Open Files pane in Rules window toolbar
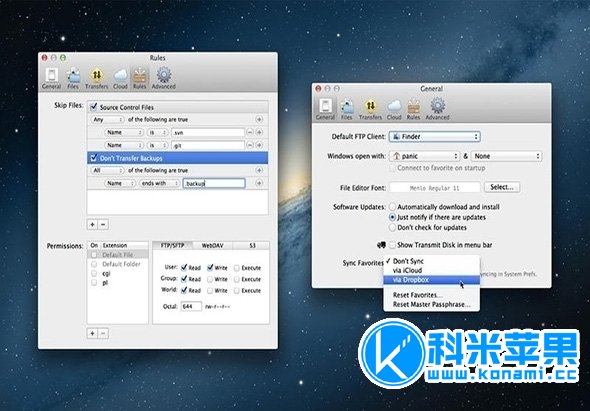 (x=73, y=78)
